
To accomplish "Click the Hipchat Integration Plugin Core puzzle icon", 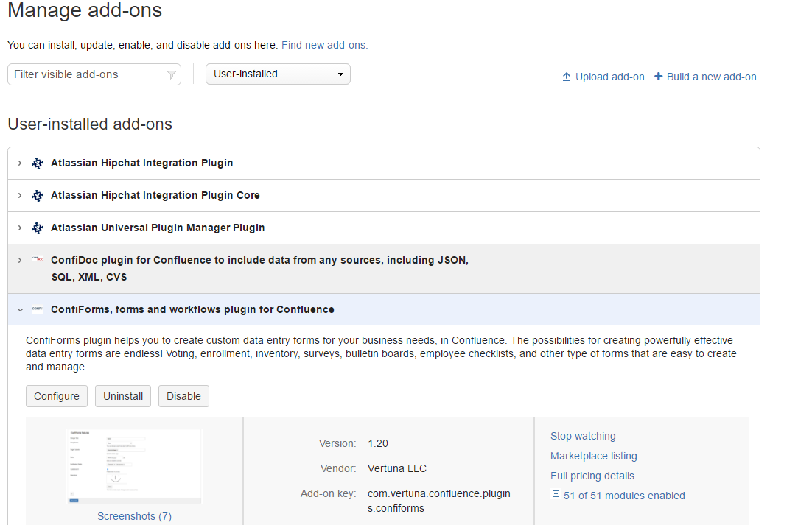I will 38,196.
